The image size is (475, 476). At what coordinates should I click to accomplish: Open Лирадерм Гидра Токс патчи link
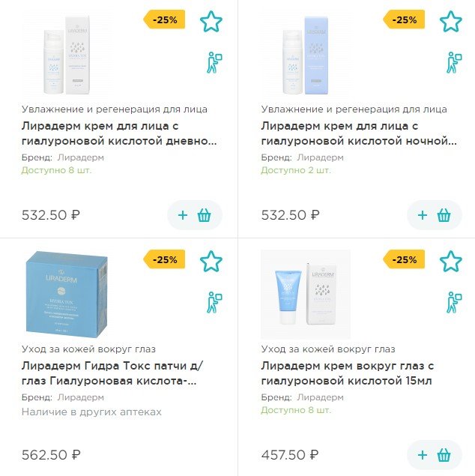click(112, 373)
